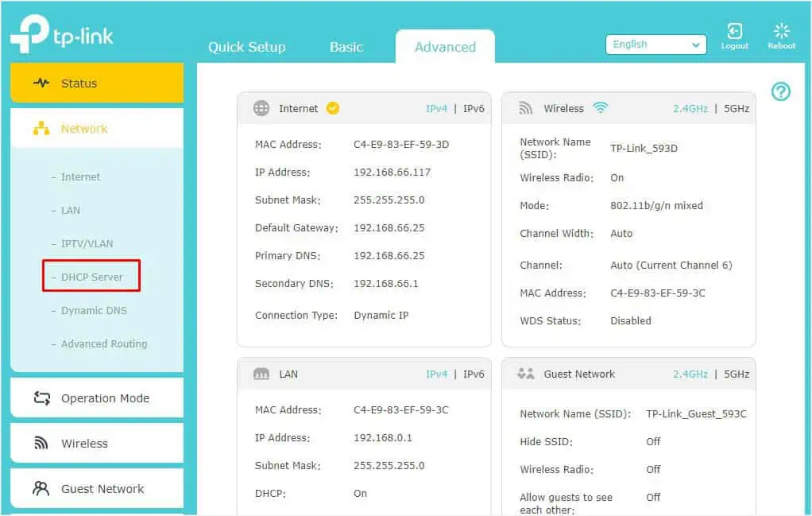Switch Internet panel to IPv6
This screenshot has width=812, height=516.
pyautogui.click(x=474, y=109)
